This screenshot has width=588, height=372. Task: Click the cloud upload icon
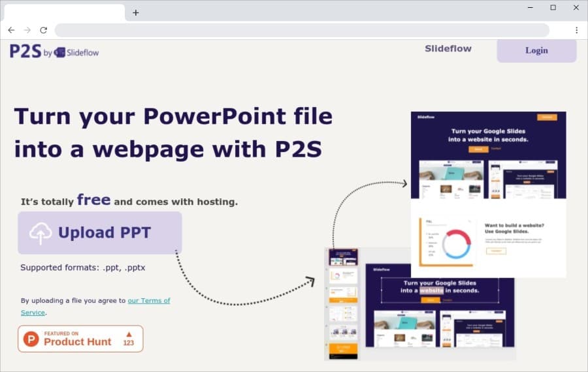click(x=41, y=233)
